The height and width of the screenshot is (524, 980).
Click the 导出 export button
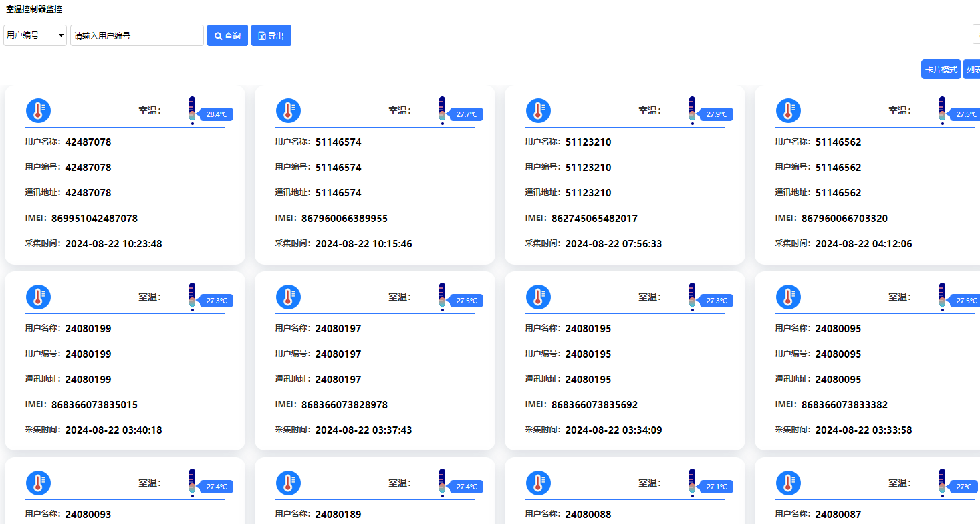pos(271,35)
